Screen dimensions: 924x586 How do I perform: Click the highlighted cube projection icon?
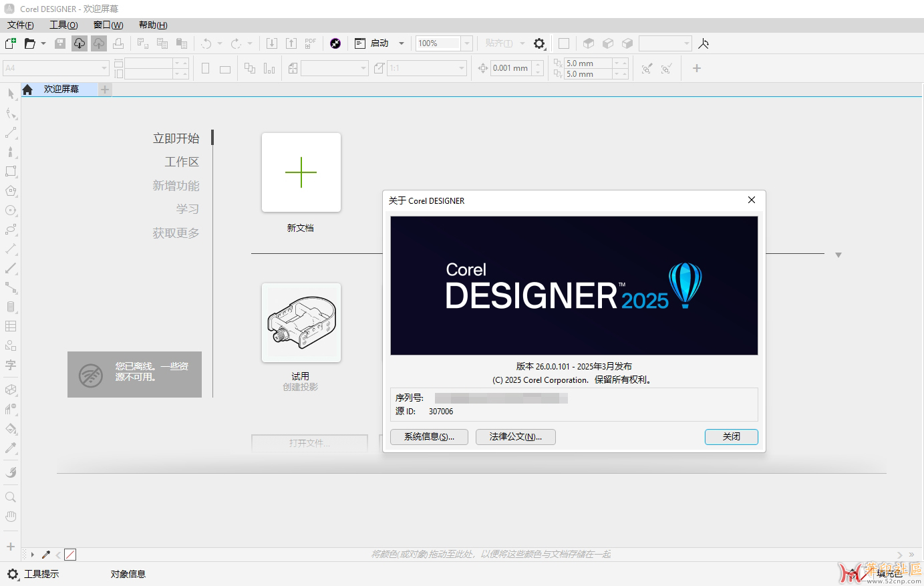pyautogui.click(x=589, y=43)
